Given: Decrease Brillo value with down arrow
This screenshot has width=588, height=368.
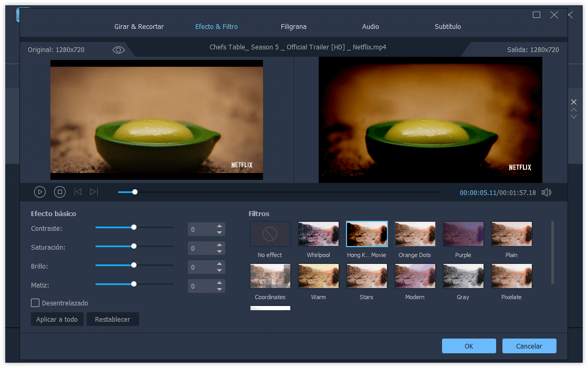Looking at the screenshot, I should click(x=219, y=271).
